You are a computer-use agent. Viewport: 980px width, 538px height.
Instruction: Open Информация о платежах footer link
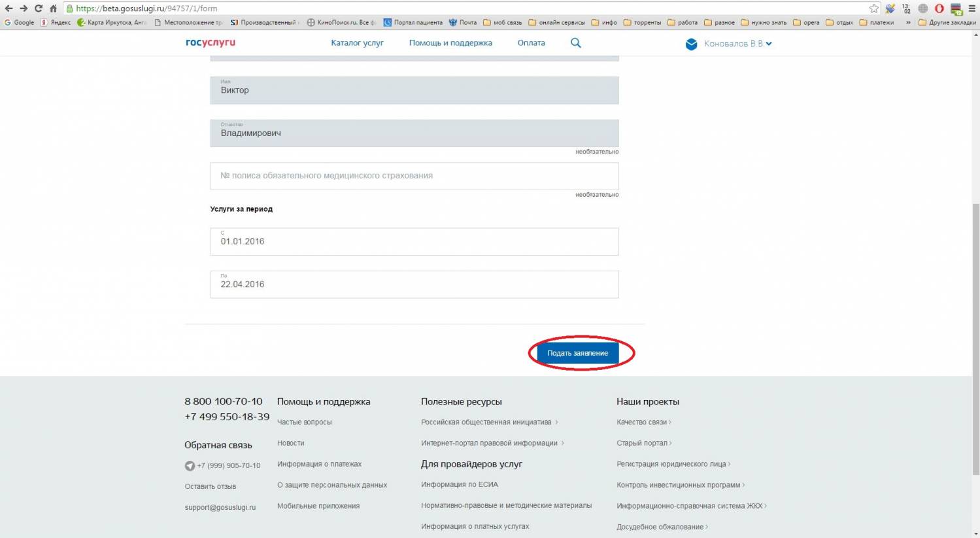(319, 464)
